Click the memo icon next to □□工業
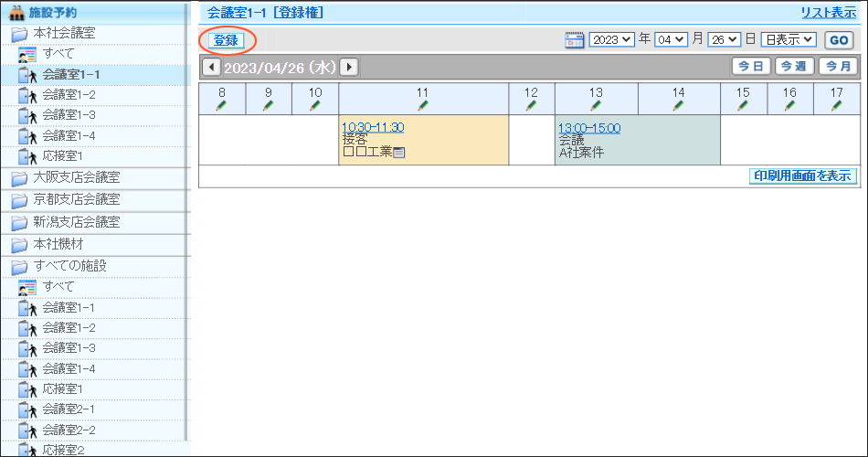 click(x=399, y=153)
